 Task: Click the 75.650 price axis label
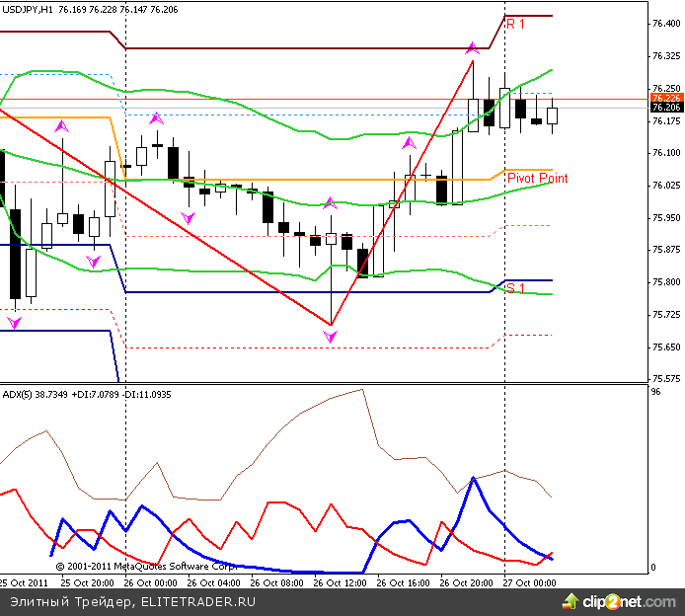point(665,347)
